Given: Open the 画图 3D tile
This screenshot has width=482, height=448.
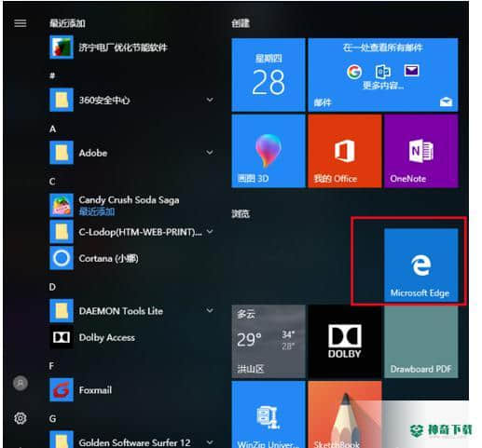Looking at the screenshot, I should [x=269, y=151].
